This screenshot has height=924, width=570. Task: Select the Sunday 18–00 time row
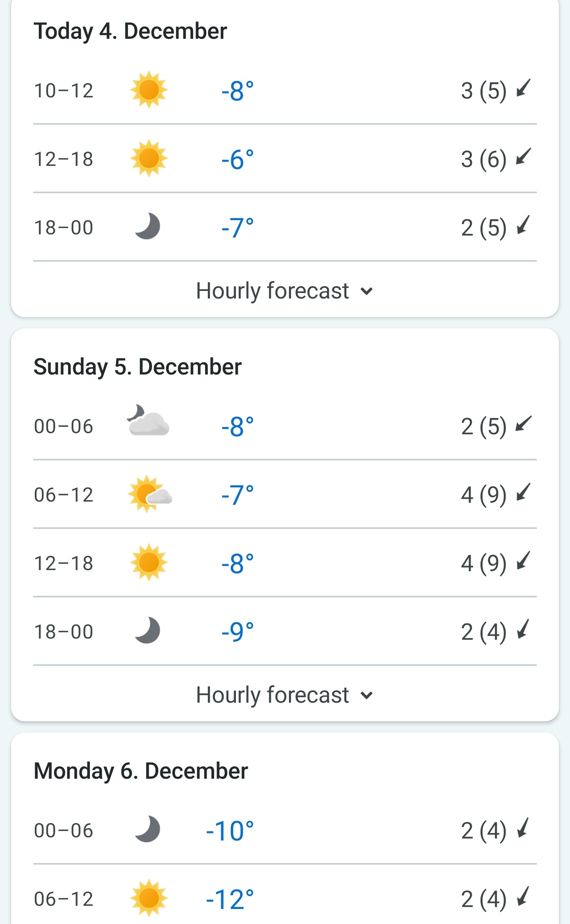pyautogui.click(x=285, y=631)
